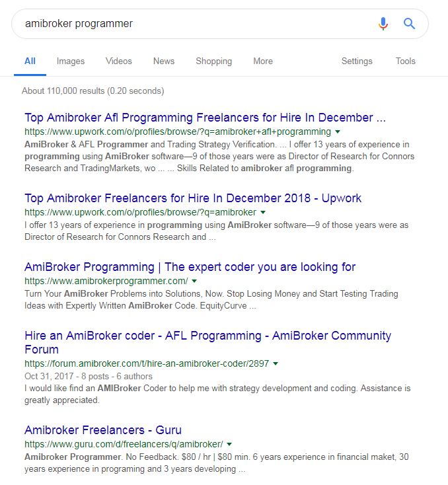Click snippet 'I would like find an AMIBroker Coder'
This screenshot has width=448, height=485.
point(217,394)
